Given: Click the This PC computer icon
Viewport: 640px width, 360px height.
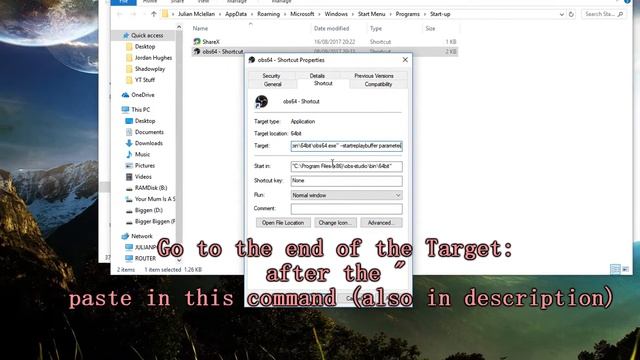Looking at the screenshot, I should [125, 109].
